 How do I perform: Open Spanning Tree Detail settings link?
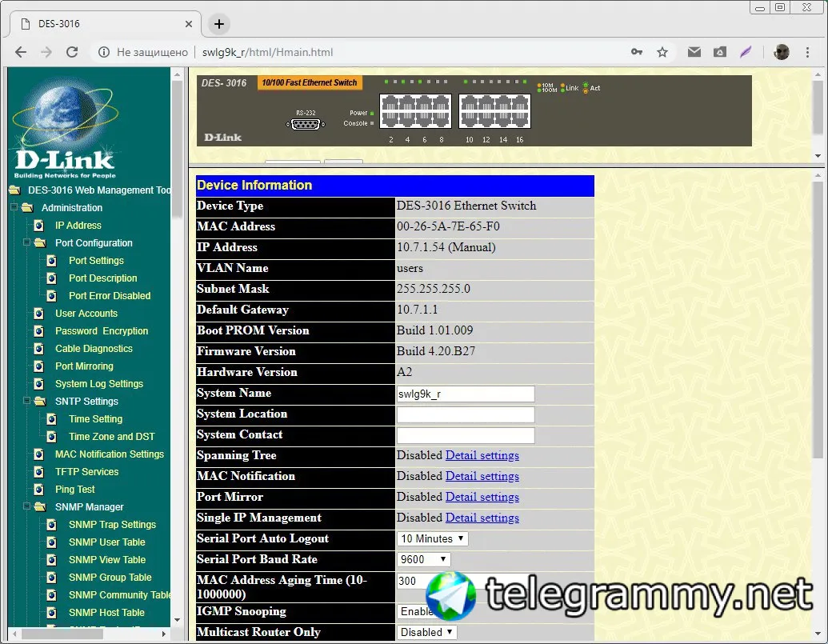tap(482, 455)
